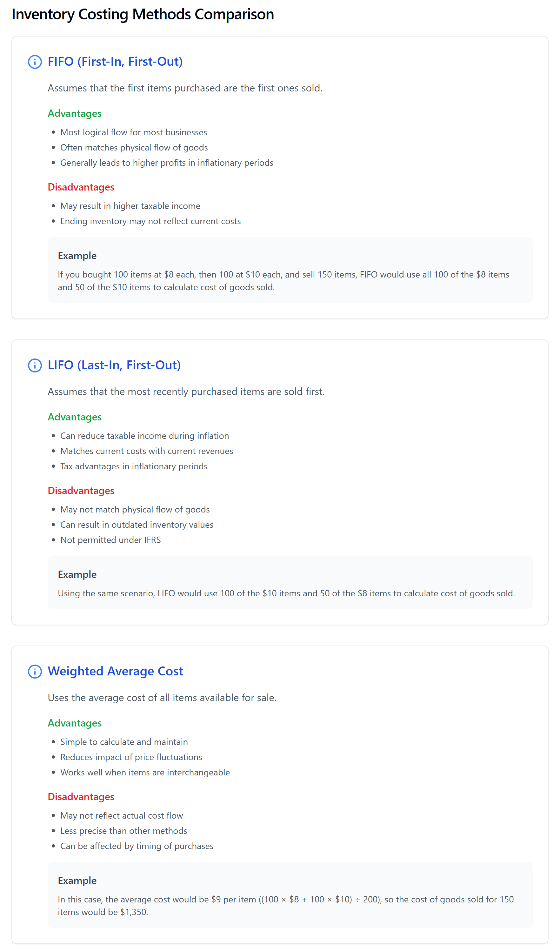Click the Weighted Average Cost title
560x951 pixels.
pyautogui.click(x=115, y=671)
